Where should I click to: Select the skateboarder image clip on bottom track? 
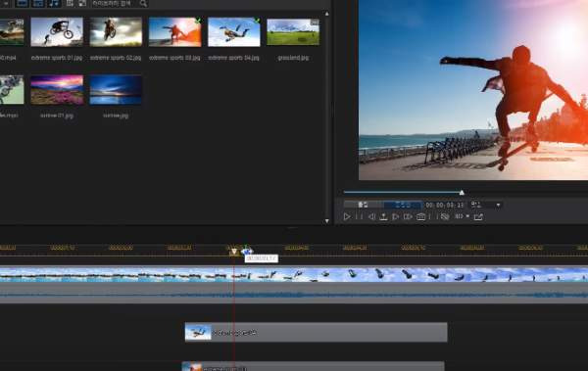coord(314,366)
